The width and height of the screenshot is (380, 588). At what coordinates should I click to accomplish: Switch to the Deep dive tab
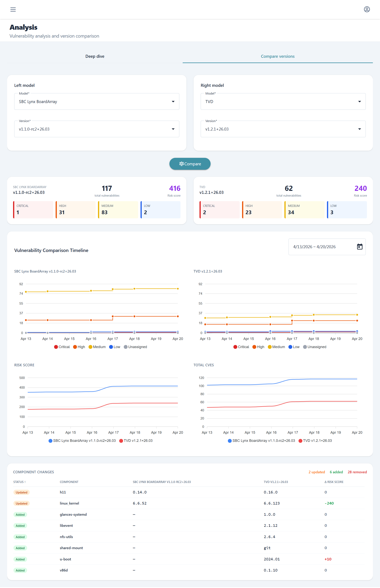tap(95, 56)
